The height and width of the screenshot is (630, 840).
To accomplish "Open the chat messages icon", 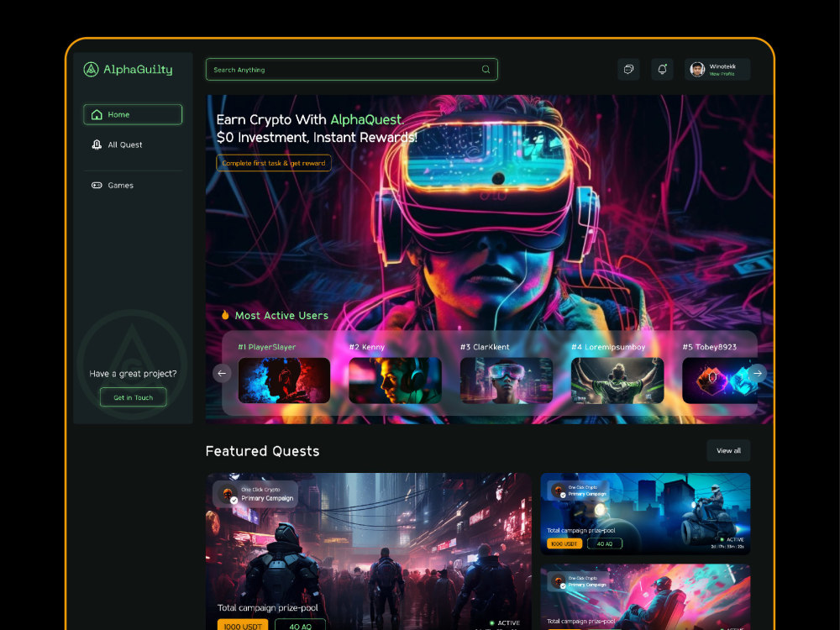I will click(628, 69).
